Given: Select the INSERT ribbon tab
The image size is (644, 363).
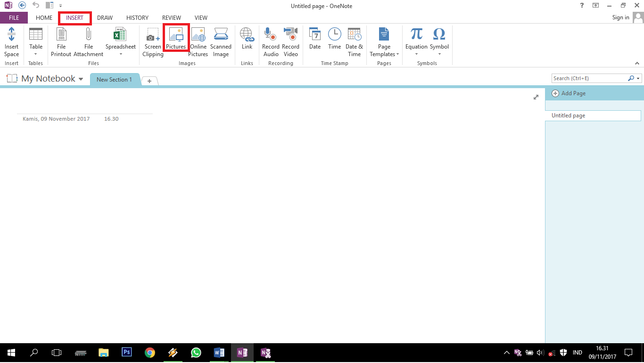Looking at the screenshot, I should click(75, 18).
